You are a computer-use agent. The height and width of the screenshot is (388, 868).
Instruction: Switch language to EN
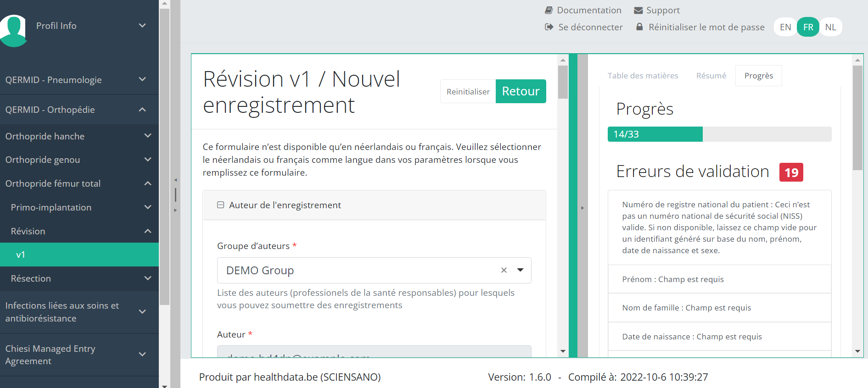pyautogui.click(x=785, y=27)
